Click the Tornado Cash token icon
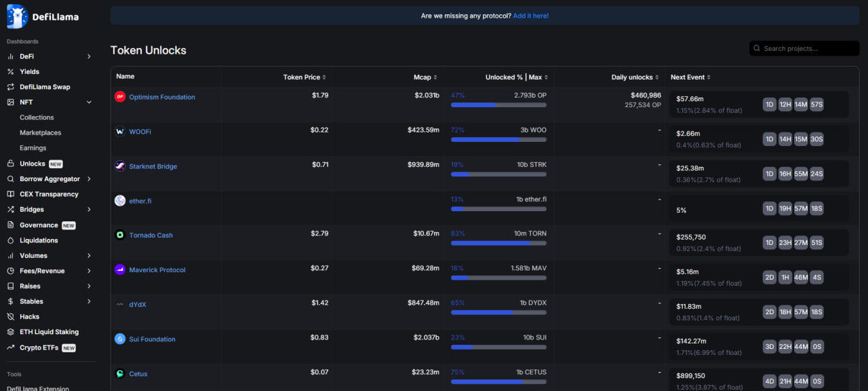This screenshot has height=391, width=868. (x=120, y=236)
